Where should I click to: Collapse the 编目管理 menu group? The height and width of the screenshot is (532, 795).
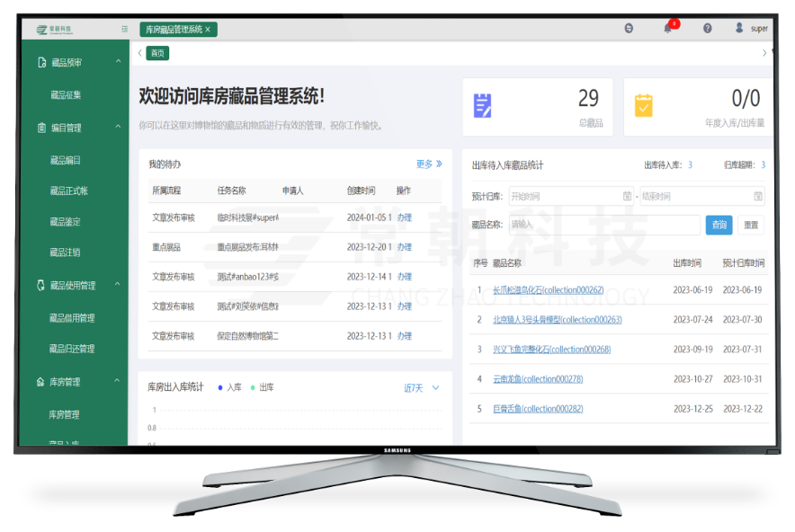pyautogui.click(x=118, y=127)
